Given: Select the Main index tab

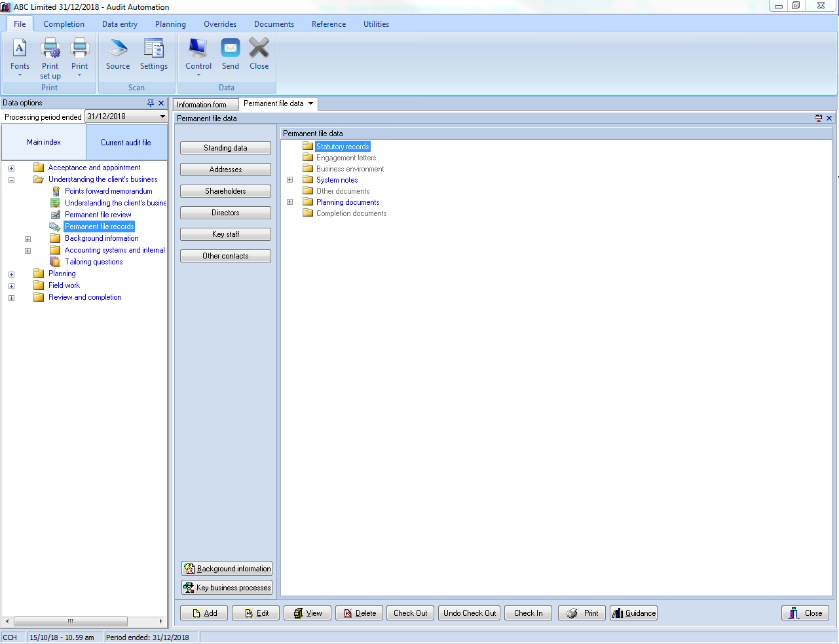Looking at the screenshot, I should pos(44,142).
